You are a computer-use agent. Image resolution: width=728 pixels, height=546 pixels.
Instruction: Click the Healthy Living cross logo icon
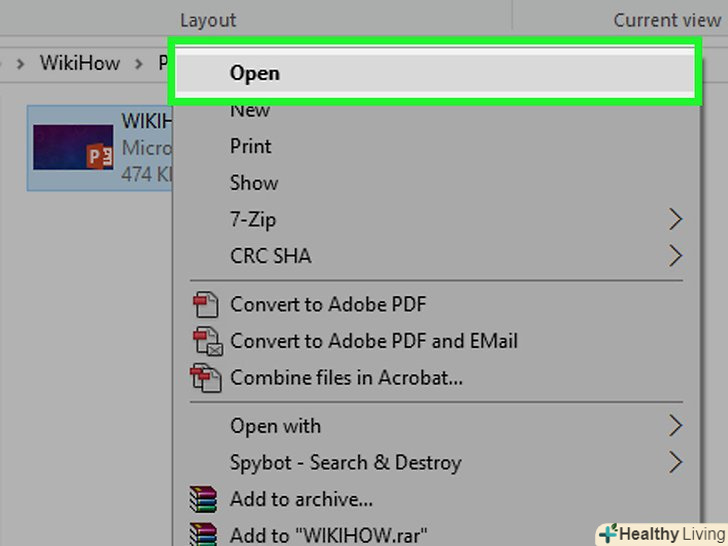pyautogui.click(x=607, y=533)
